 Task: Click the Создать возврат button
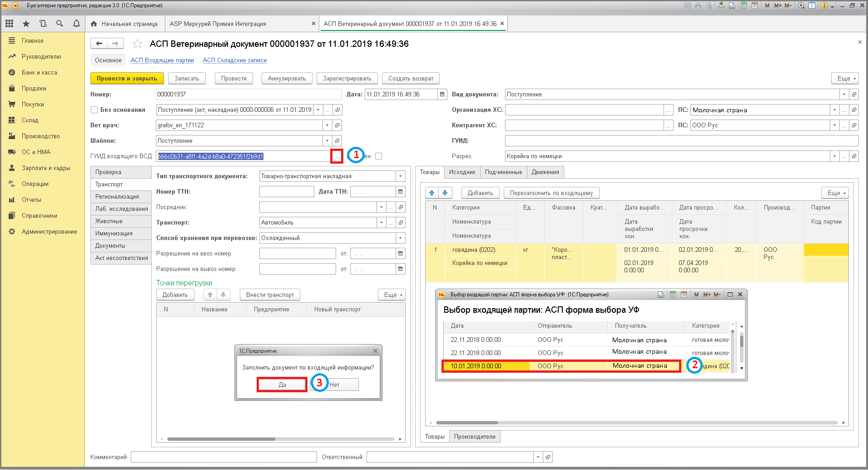point(411,78)
